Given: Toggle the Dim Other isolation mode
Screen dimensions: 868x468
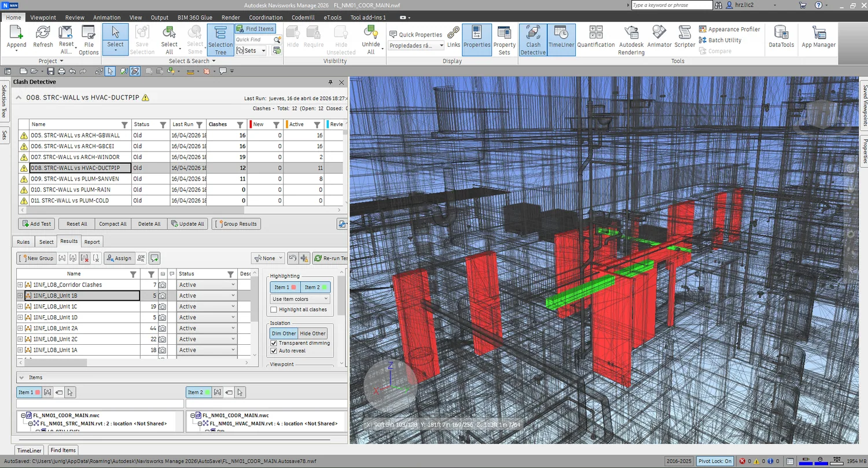Looking at the screenshot, I should (x=284, y=333).
